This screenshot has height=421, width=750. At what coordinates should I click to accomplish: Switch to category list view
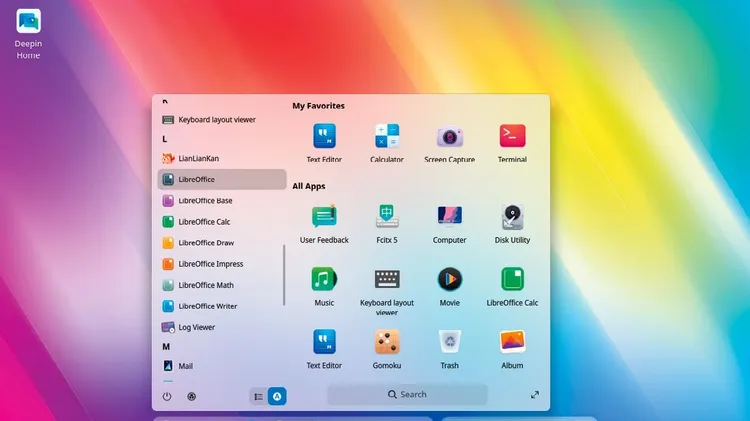(x=259, y=396)
